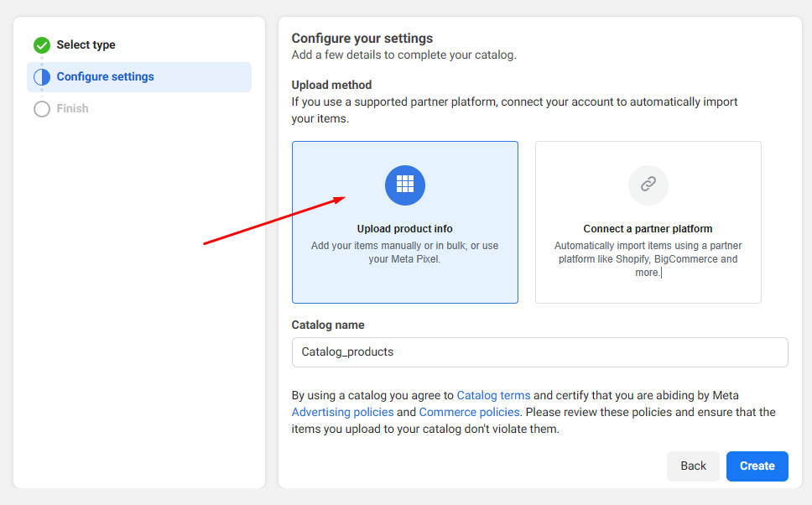The width and height of the screenshot is (812, 505).
Task: Click the Shopify and BigCommerce import description
Action: pyautogui.click(x=648, y=259)
